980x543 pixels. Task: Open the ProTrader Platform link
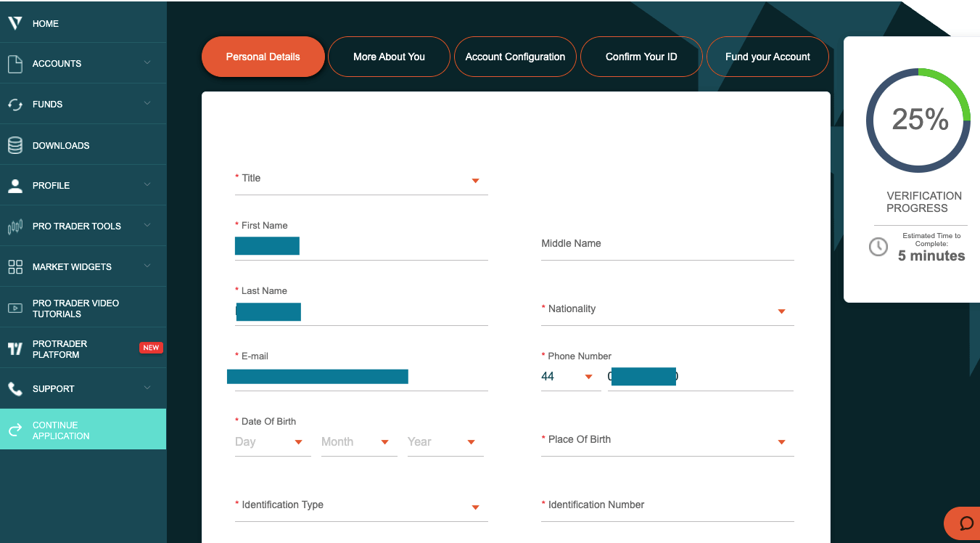(x=83, y=348)
